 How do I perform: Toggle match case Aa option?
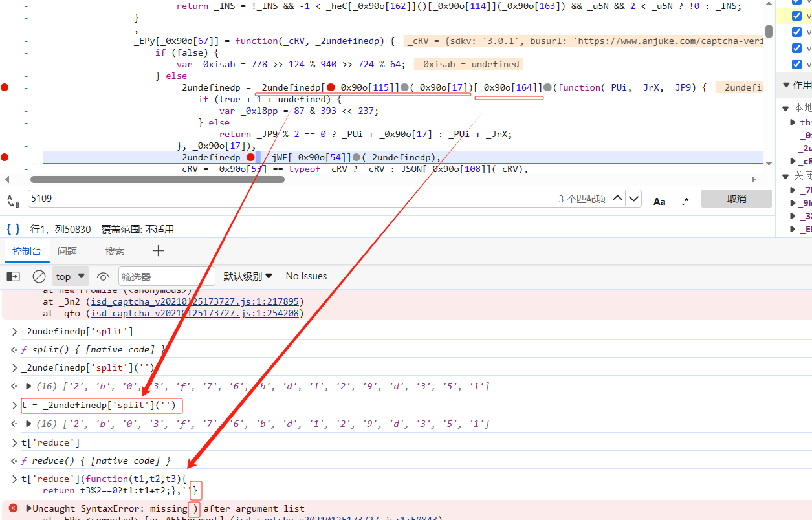659,201
